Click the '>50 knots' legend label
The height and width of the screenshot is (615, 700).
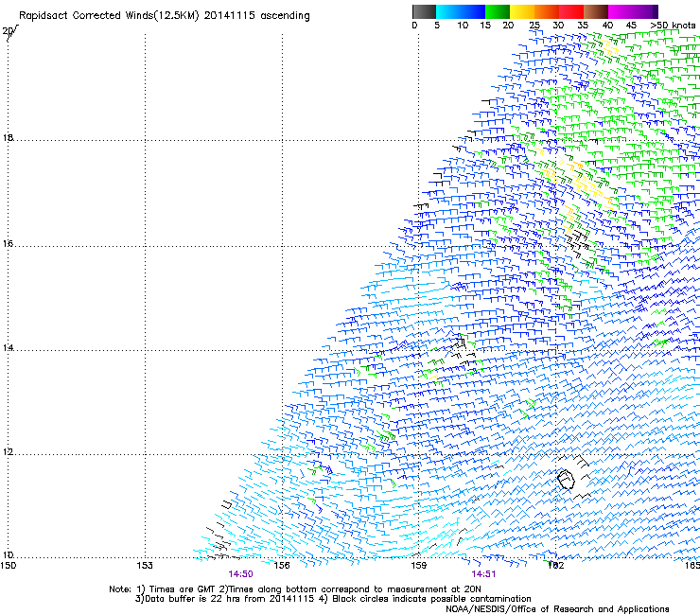coord(673,26)
